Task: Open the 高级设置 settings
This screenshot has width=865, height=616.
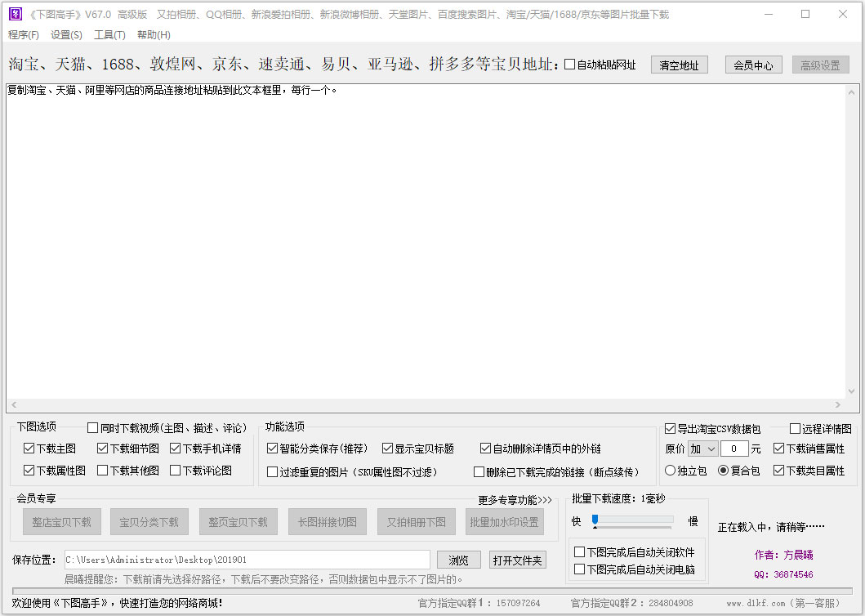Action: click(820, 64)
